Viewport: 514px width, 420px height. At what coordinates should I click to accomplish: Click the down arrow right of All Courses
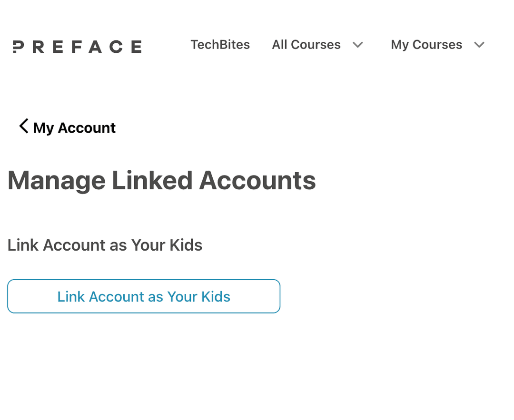(x=358, y=45)
